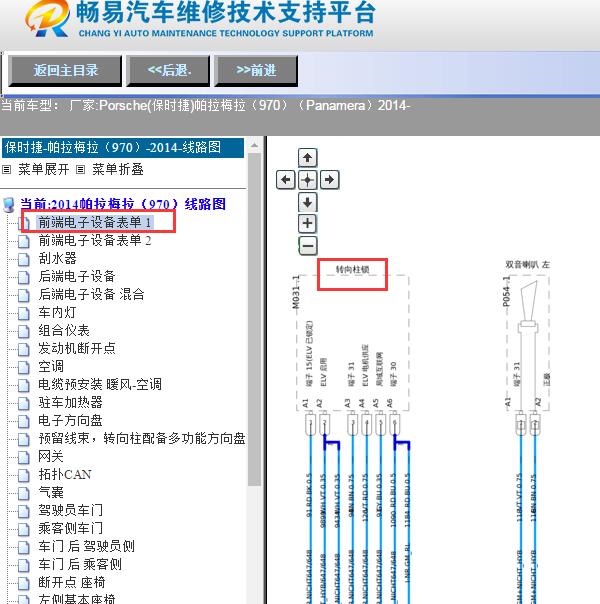Open the 组合仪表 diagram
The width and height of the screenshot is (600, 604).
click(x=64, y=331)
